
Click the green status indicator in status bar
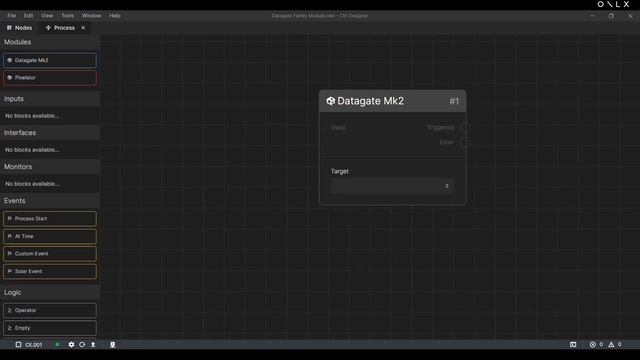click(57, 344)
